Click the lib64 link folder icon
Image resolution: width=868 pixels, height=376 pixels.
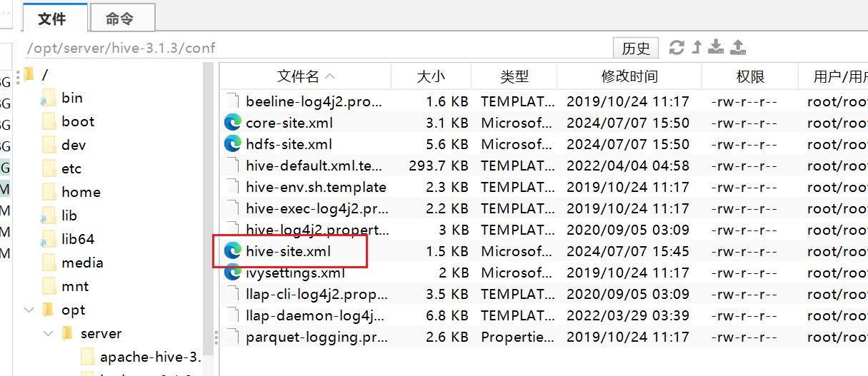tap(49, 240)
